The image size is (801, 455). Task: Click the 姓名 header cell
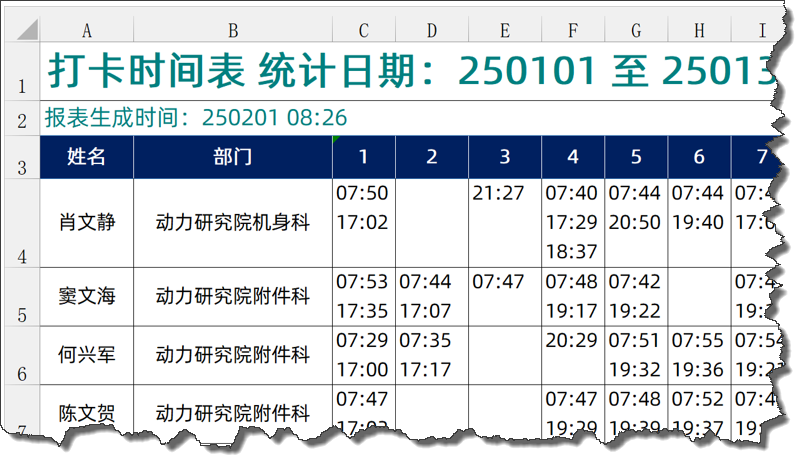coord(87,157)
